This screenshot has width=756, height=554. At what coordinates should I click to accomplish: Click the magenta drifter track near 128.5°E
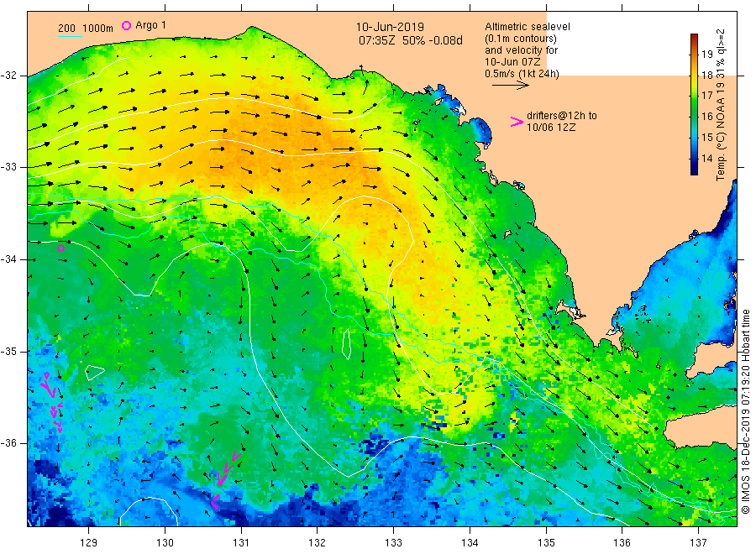pos(52,402)
